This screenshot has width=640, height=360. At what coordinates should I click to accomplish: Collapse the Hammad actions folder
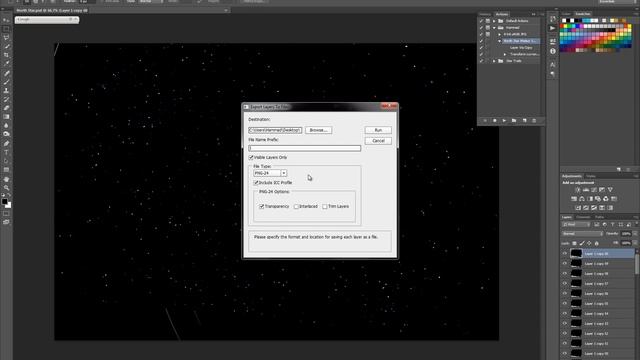click(494, 28)
